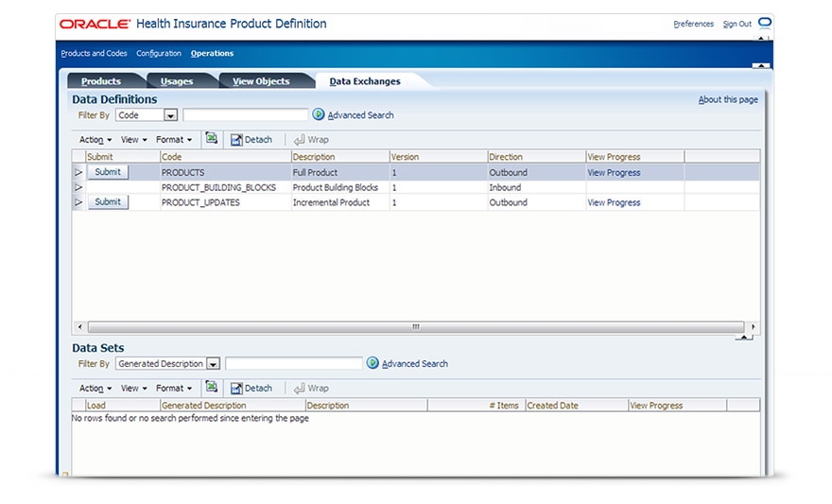
Task: Click the Data Sets filter text field
Action: (x=293, y=363)
